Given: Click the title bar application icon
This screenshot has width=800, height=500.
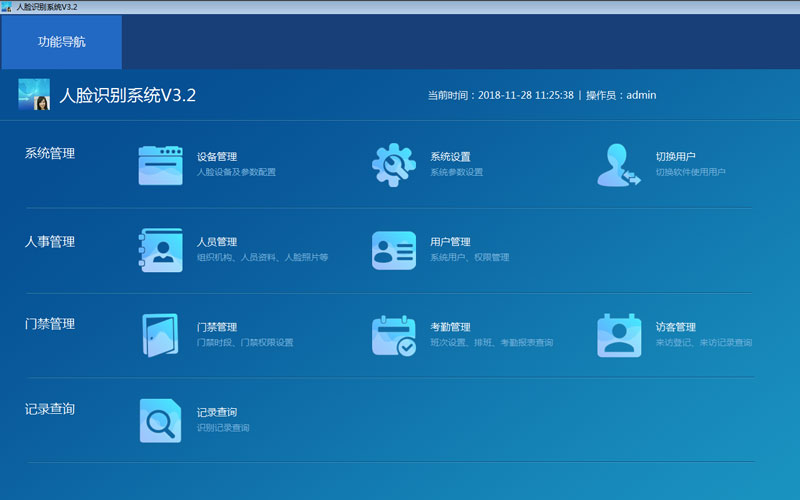Looking at the screenshot, I should pos(7,7).
